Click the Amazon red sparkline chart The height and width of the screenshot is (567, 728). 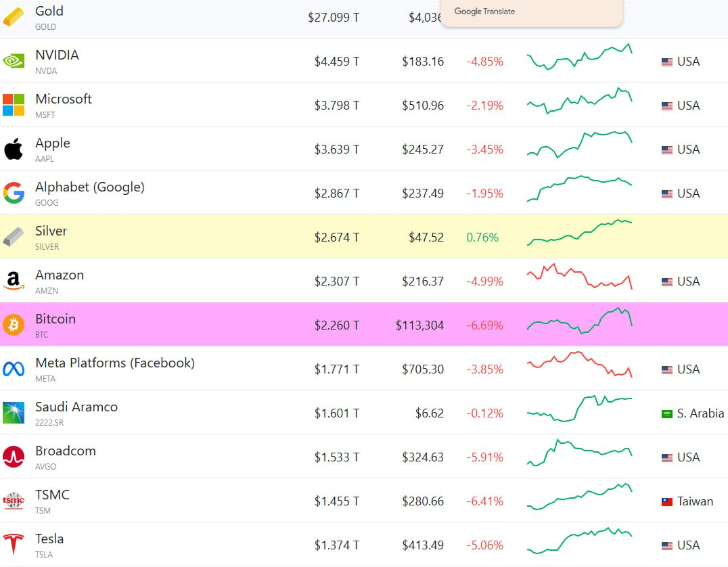[x=579, y=276]
